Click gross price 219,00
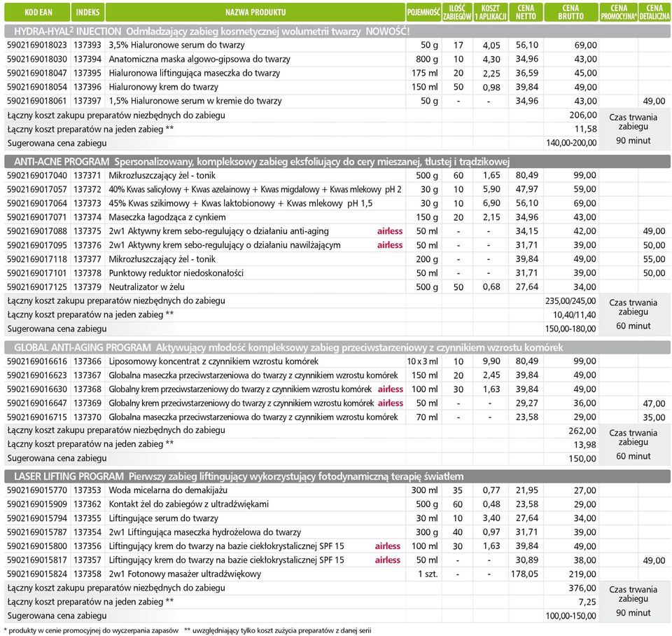Image resolution: width=672 pixels, height=636 pixels. 582,574
